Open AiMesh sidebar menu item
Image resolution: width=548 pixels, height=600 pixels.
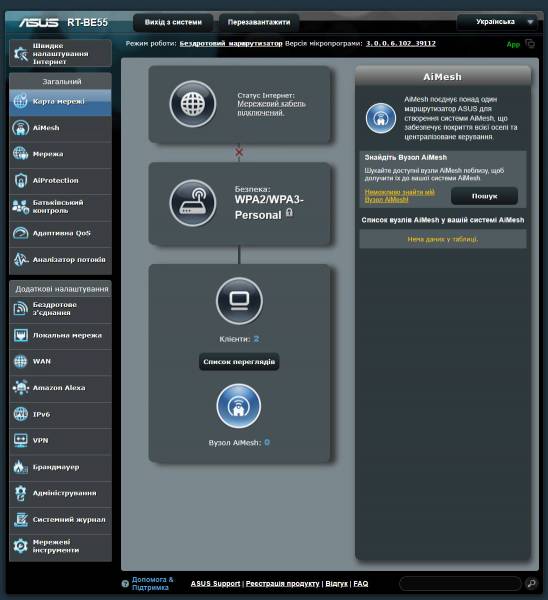pos(60,128)
